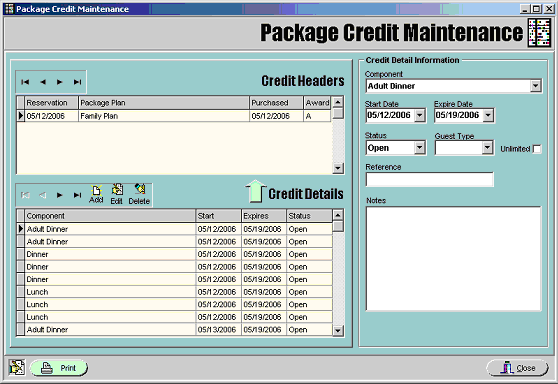Select Adult Dinner row starting 05/13/2006
Image resolution: width=558 pixels, height=384 pixels.
click(x=175, y=330)
